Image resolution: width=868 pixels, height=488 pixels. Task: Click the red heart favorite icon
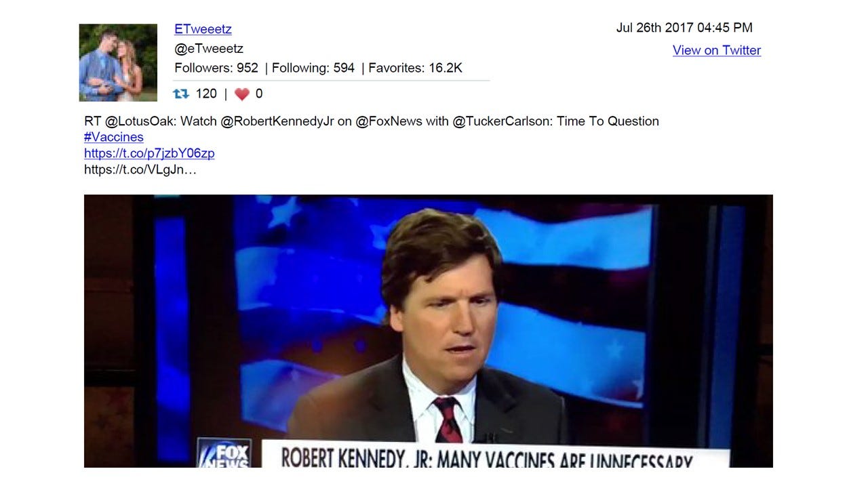point(241,94)
